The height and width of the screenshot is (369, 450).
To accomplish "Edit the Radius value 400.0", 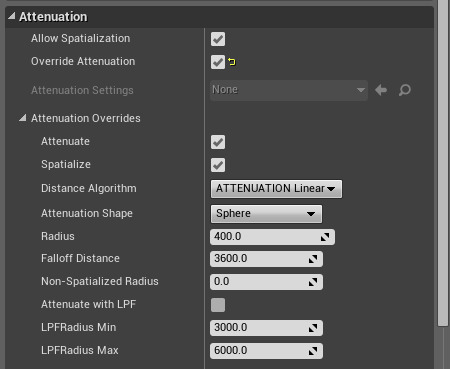I will tap(272, 237).
